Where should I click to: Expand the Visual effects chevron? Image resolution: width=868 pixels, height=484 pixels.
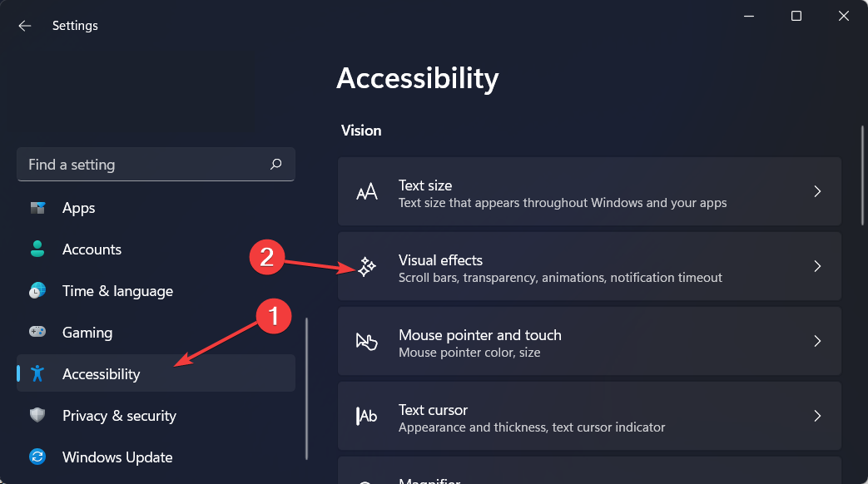coord(817,267)
